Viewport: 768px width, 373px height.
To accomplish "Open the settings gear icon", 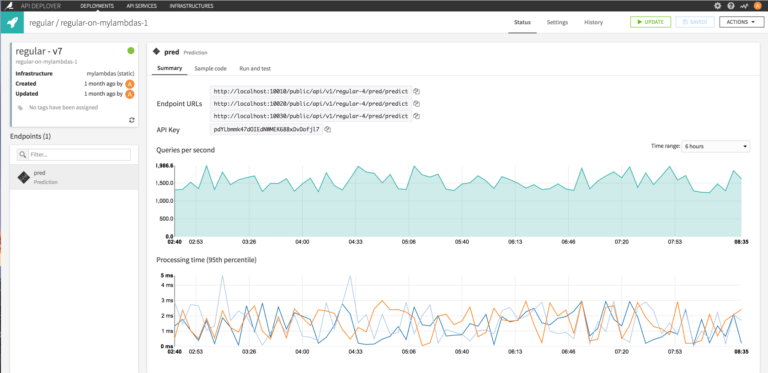I will click(x=718, y=6).
